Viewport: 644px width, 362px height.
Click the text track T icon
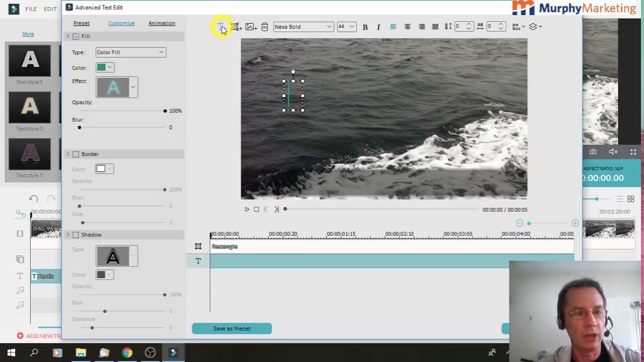(198, 261)
